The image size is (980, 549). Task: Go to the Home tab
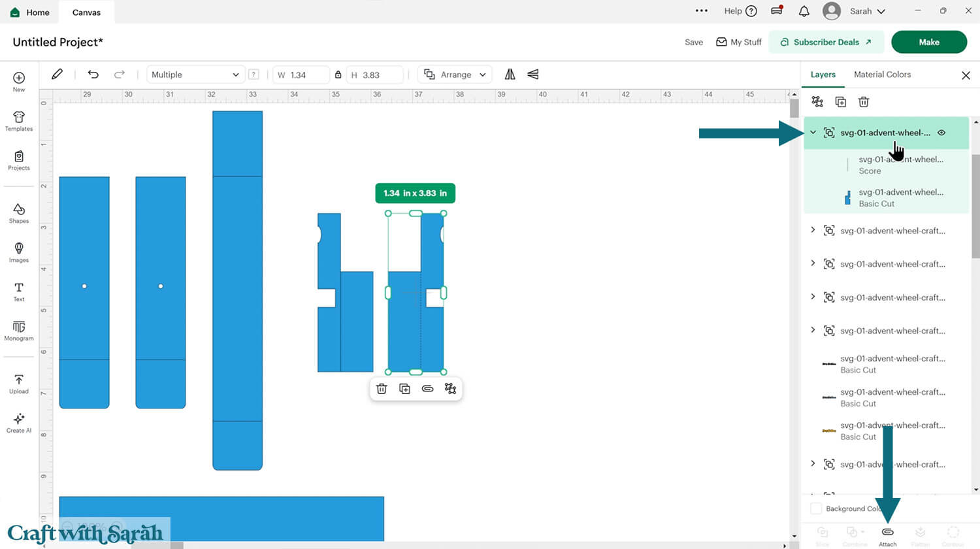30,12
